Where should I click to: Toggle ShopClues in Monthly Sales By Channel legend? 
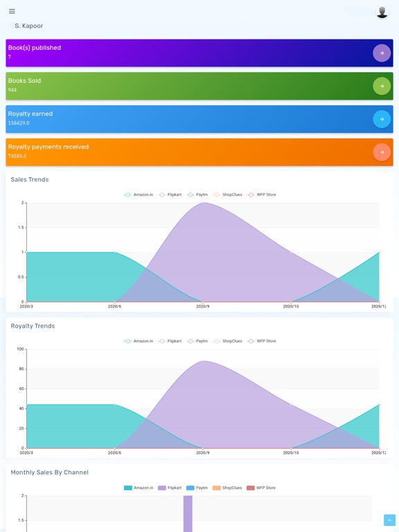(227, 488)
